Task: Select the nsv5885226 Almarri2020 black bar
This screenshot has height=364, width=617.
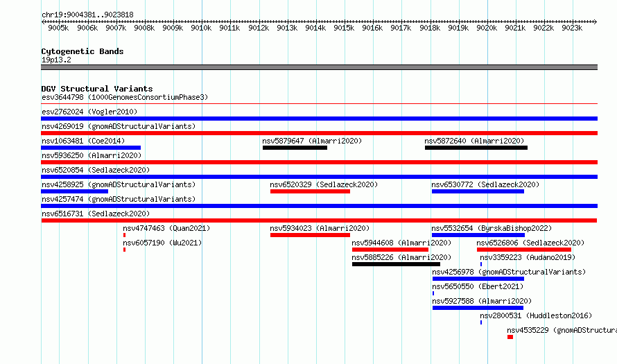Action: point(396,264)
